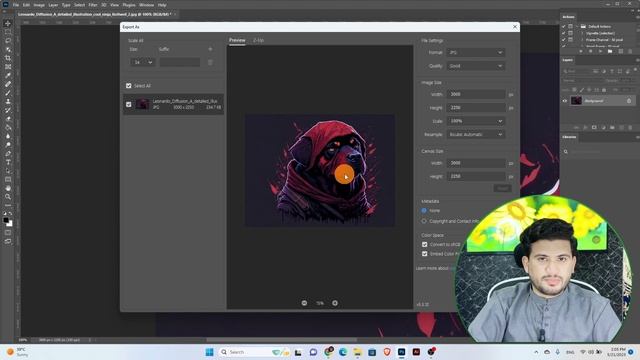Image resolution: width=640 pixels, height=360 pixels.
Task: Open the Resample dropdown Bicubic Automatic
Action: pos(476,135)
